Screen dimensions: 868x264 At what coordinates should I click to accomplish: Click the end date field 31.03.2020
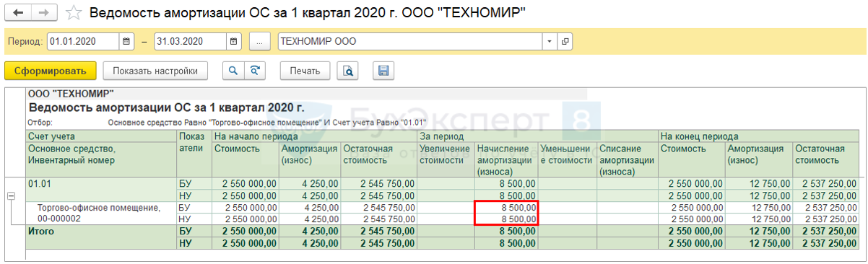click(190, 42)
